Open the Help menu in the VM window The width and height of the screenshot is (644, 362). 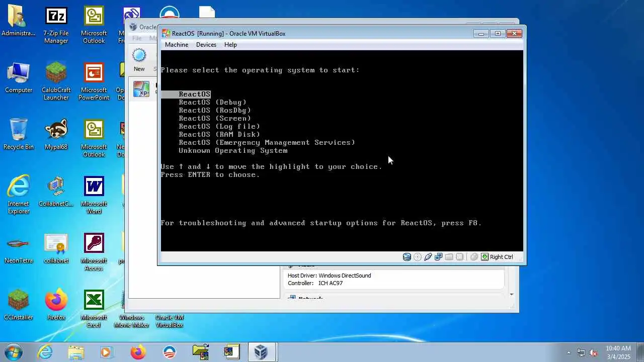(230, 45)
